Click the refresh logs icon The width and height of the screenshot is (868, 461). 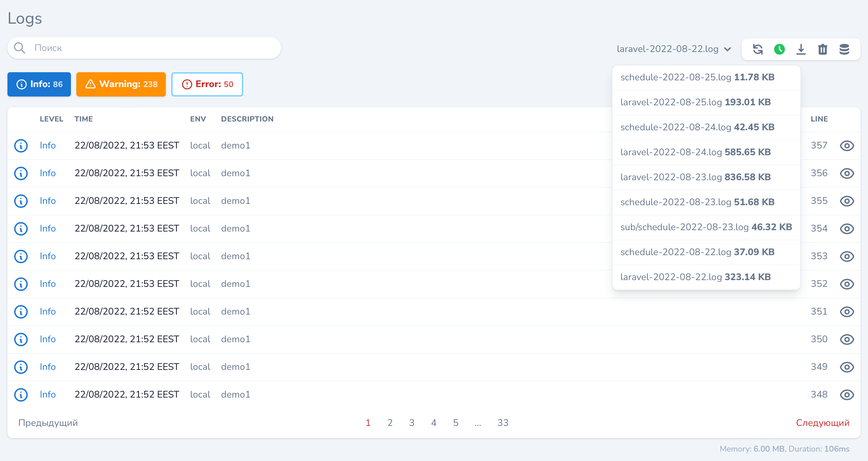(758, 49)
